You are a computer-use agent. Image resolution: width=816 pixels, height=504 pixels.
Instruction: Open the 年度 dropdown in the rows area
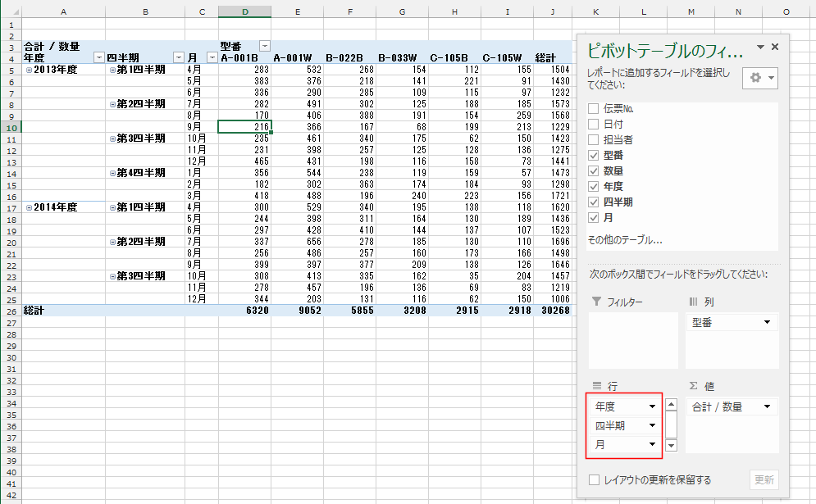pos(653,406)
